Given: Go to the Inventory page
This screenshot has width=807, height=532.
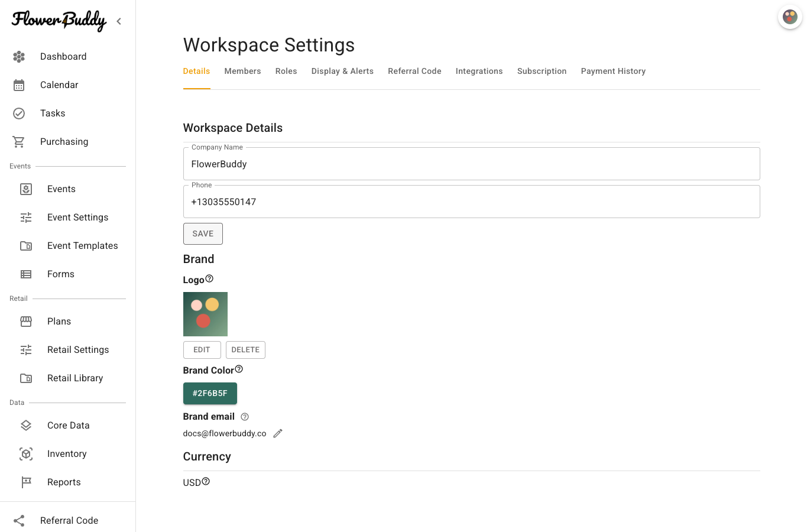Looking at the screenshot, I should pyautogui.click(x=67, y=454).
